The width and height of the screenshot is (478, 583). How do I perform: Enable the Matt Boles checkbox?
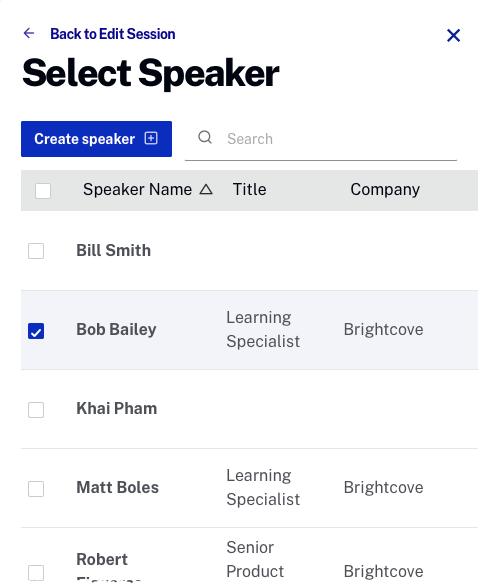(x=36, y=489)
